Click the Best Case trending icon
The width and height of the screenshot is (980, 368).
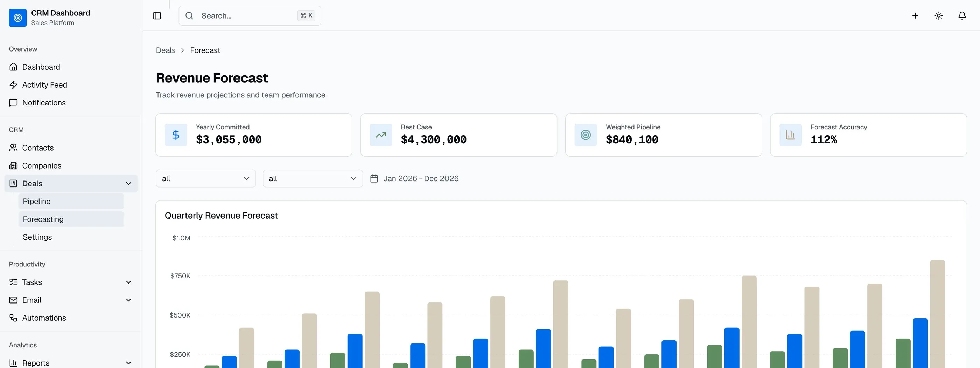[381, 135]
